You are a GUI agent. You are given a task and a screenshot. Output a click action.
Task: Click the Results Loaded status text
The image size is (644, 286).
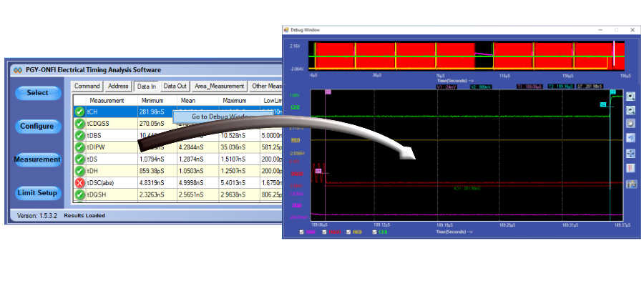84,215
